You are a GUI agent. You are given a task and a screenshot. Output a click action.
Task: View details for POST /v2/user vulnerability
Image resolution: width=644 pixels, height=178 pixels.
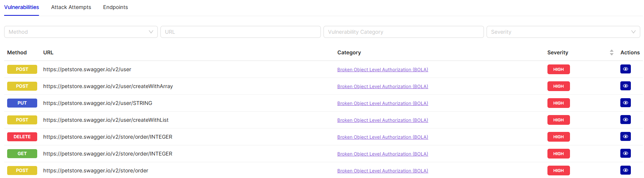(x=625, y=69)
